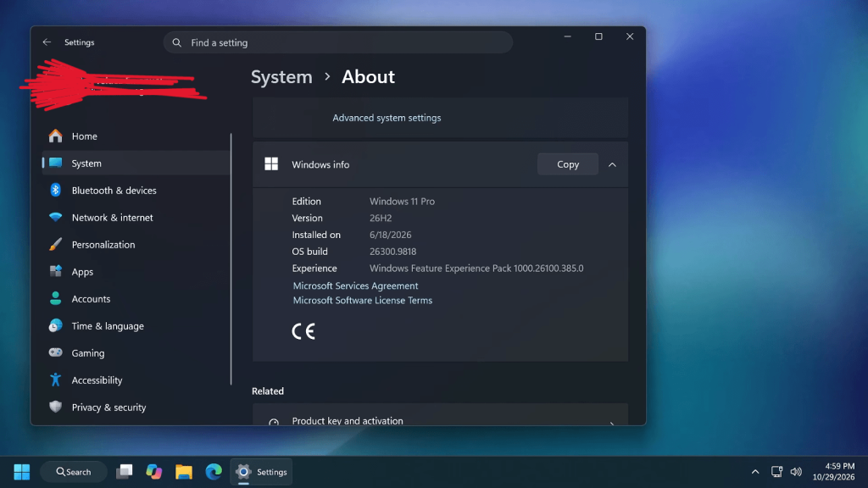The width and height of the screenshot is (868, 488).
Task: Click the Personalization paintbrush icon
Action: click(55, 244)
